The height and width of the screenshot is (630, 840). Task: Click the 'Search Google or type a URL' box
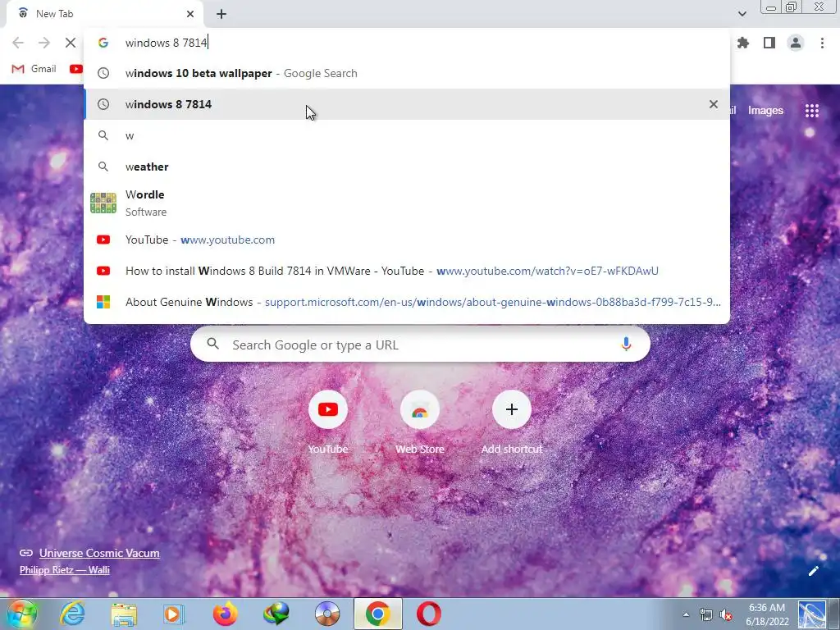pos(421,345)
